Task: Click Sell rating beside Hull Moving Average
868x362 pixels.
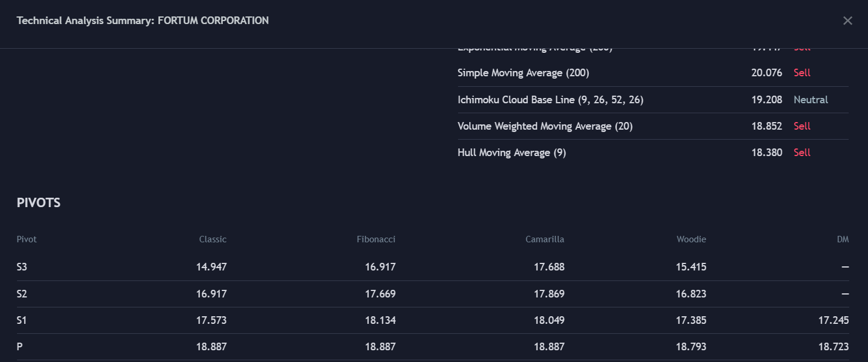Action: 802,153
